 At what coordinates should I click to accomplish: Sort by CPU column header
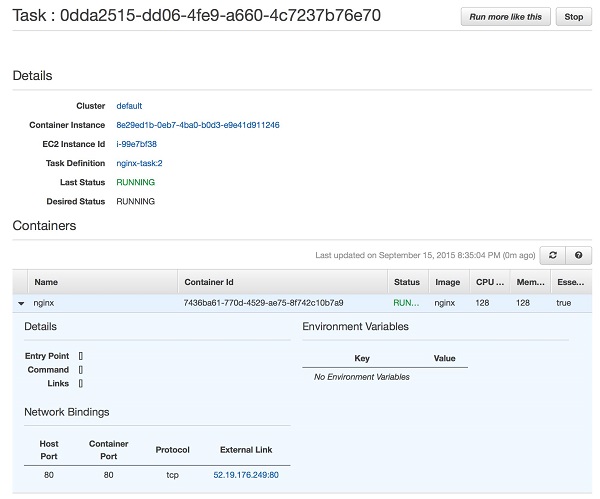(x=488, y=282)
